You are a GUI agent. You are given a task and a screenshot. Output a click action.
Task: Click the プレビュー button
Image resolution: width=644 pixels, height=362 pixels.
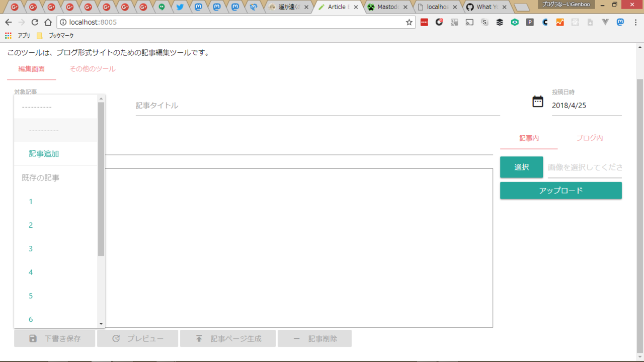137,338
